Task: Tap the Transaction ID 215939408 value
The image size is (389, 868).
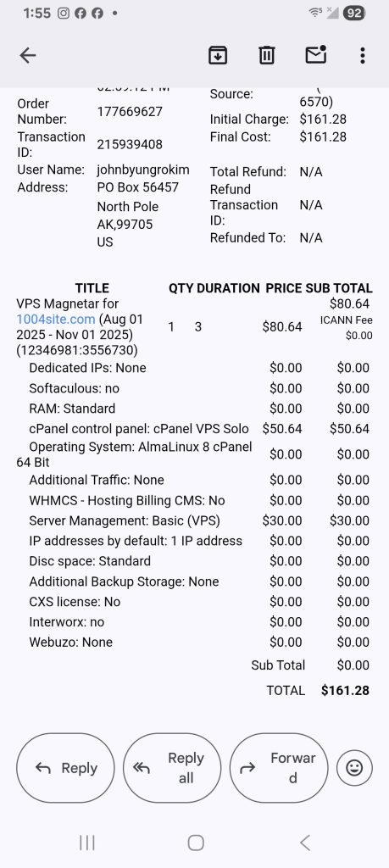Action: [x=130, y=144]
